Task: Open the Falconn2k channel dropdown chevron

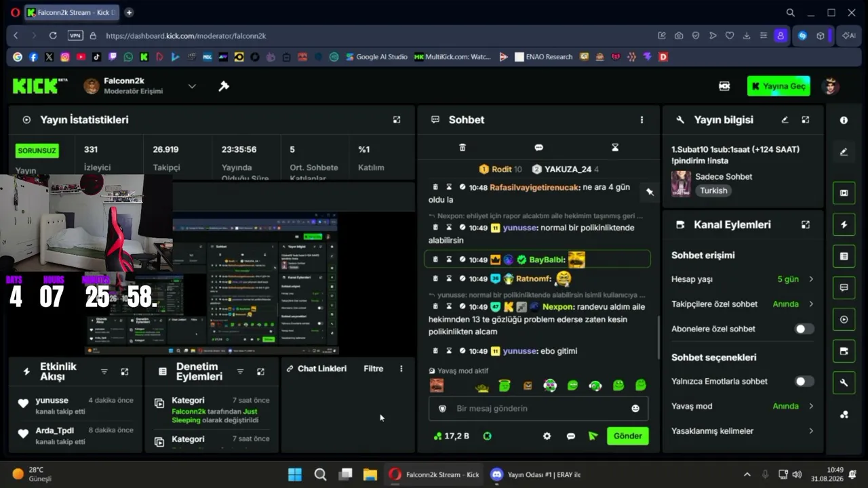Action: pos(192,86)
